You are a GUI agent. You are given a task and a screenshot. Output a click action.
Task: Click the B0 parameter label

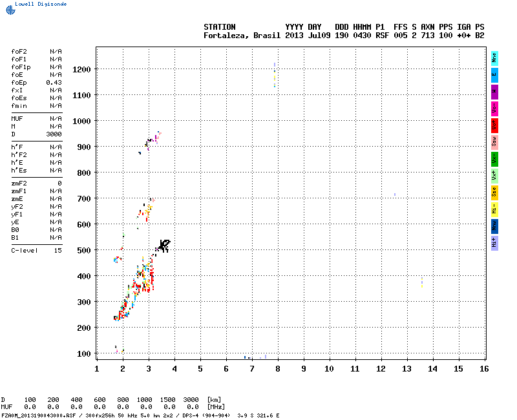[x=15, y=230]
